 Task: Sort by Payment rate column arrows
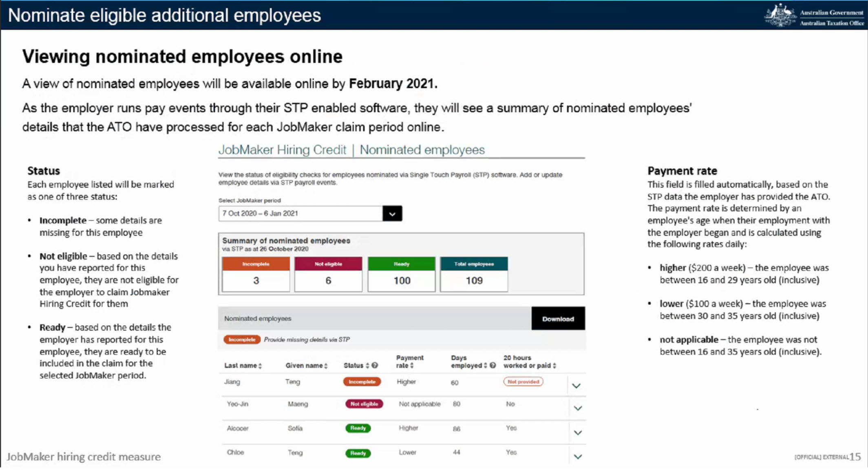click(412, 366)
